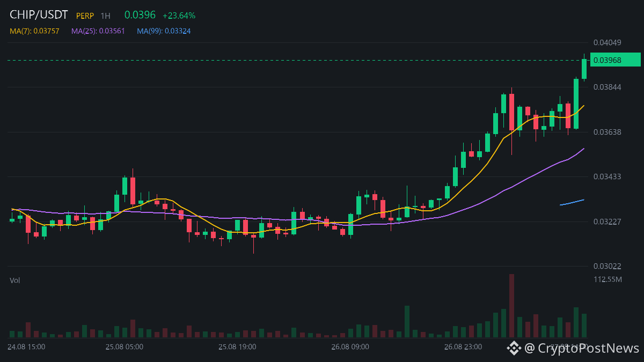Screen dimensions: 644x362
Task: Click the 25.08 05:00 time label
Action: point(125,347)
